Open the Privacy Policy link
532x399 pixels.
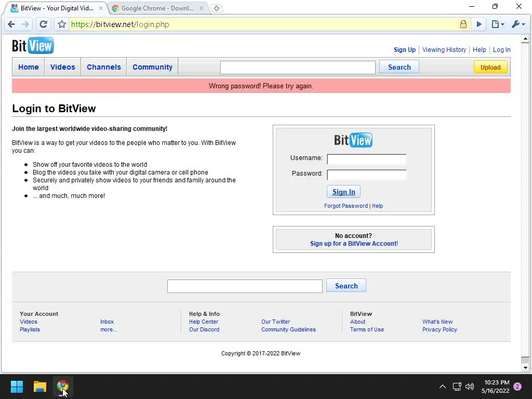(x=440, y=329)
